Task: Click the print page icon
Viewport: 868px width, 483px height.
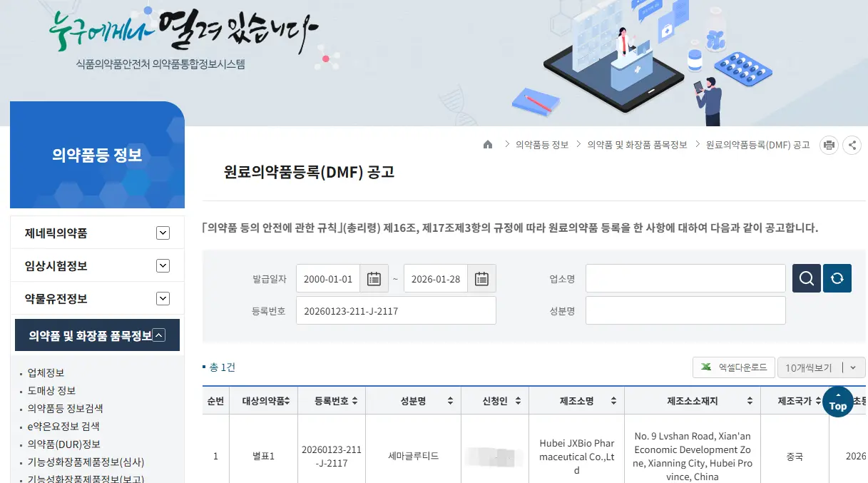Action: (829, 146)
